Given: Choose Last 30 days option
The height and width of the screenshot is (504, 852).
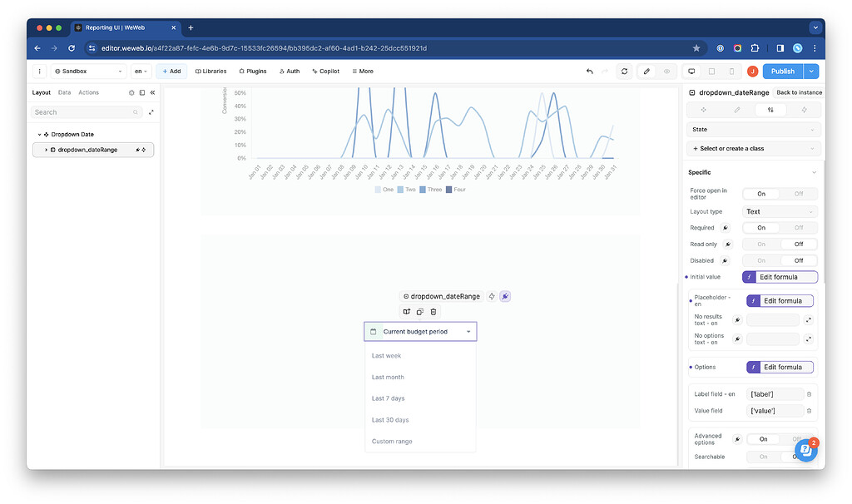Looking at the screenshot, I should pos(390,420).
